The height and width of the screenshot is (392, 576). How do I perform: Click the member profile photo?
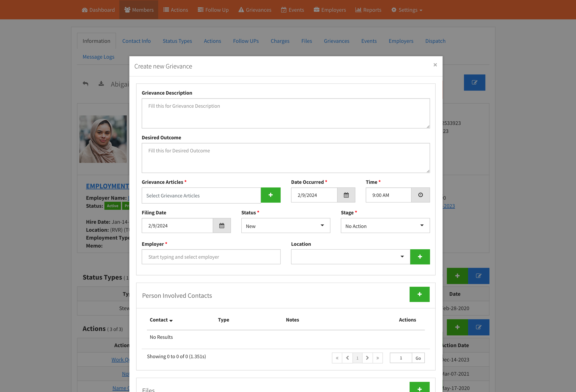pos(103,139)
